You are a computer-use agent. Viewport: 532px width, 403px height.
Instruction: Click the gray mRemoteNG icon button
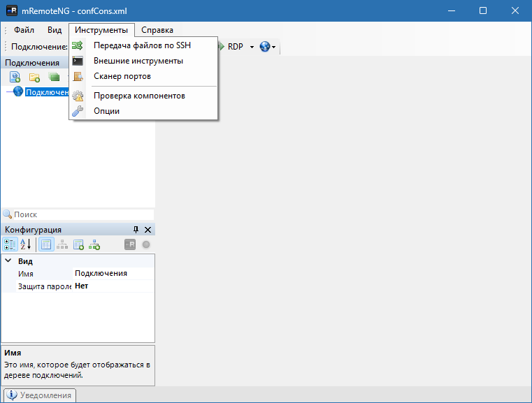click(x=130, y=244)
